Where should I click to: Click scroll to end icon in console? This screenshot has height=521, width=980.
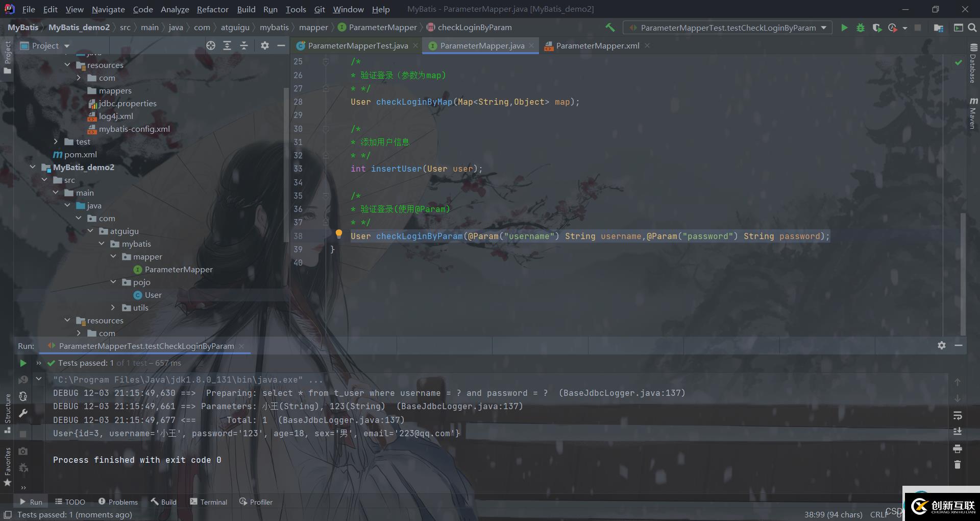pos(958,432)
